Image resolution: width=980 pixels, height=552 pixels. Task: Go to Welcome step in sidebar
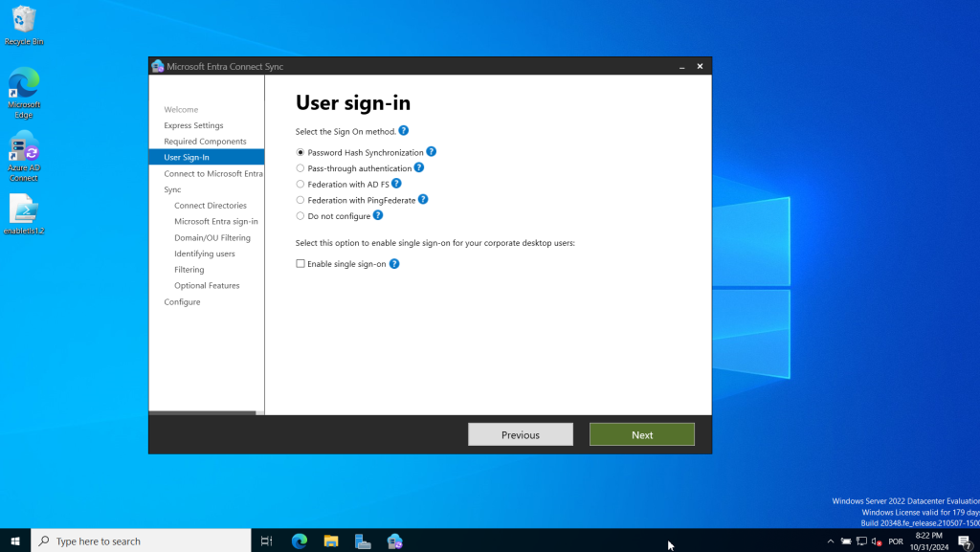tap(181, 109)
